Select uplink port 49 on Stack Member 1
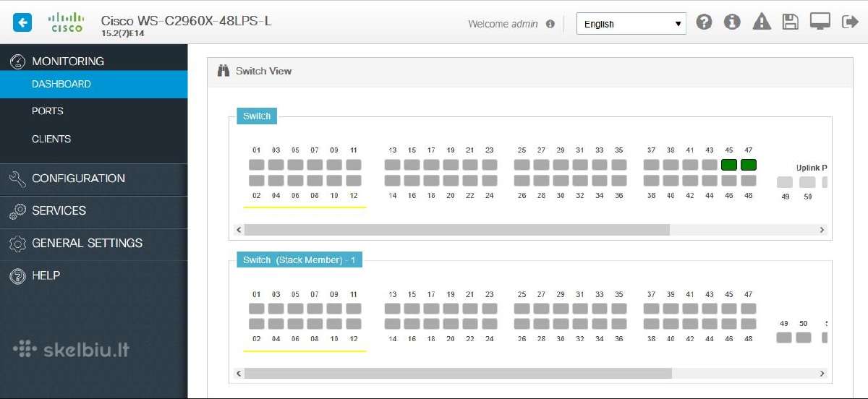 784,338
